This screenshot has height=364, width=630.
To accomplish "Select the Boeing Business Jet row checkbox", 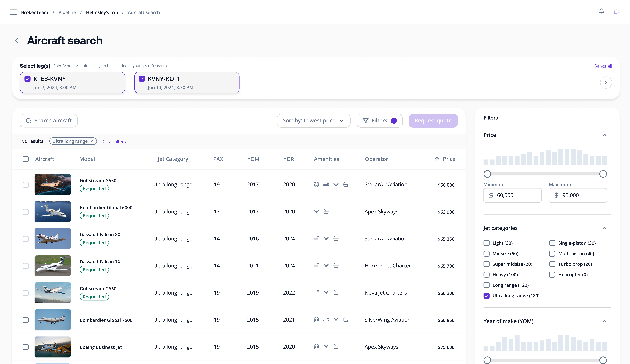I will point(26,347).
